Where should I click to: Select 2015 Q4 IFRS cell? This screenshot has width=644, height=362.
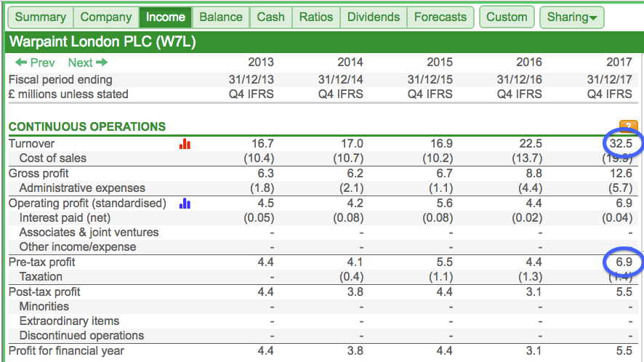[430, 94]
